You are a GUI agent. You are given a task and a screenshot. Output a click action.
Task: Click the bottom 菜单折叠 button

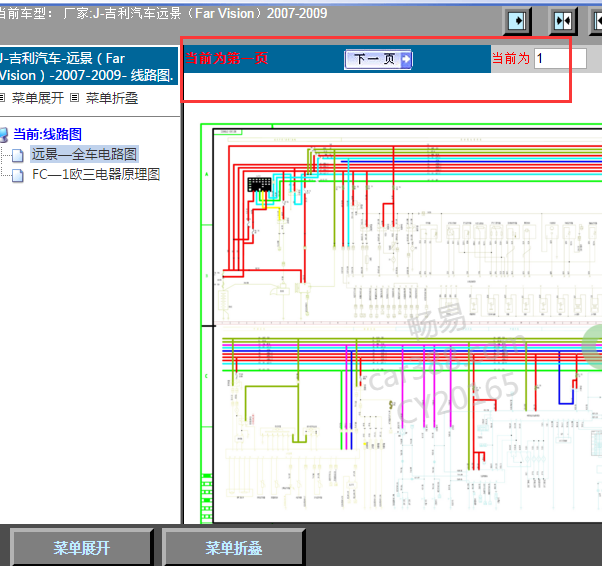[233, 547]
